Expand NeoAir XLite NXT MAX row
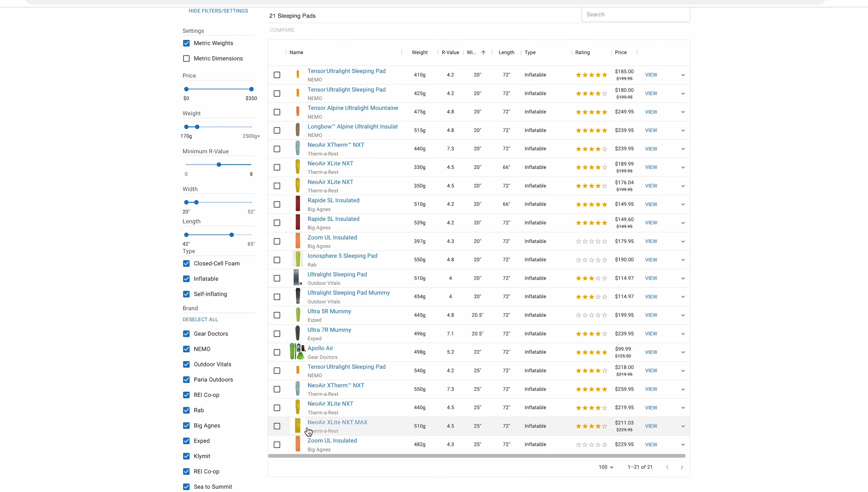This screenshot has width=868, height=492. click(683, 426)
